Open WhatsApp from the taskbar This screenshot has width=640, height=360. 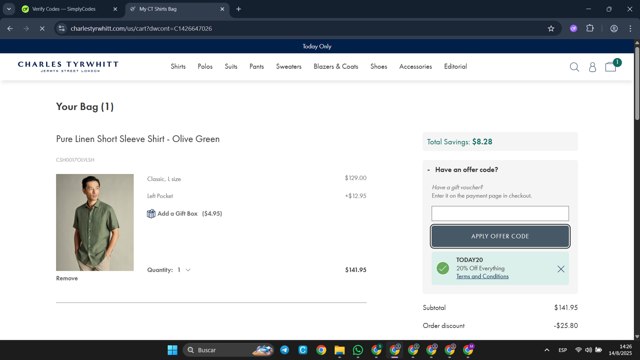click(x=358, y=350)
